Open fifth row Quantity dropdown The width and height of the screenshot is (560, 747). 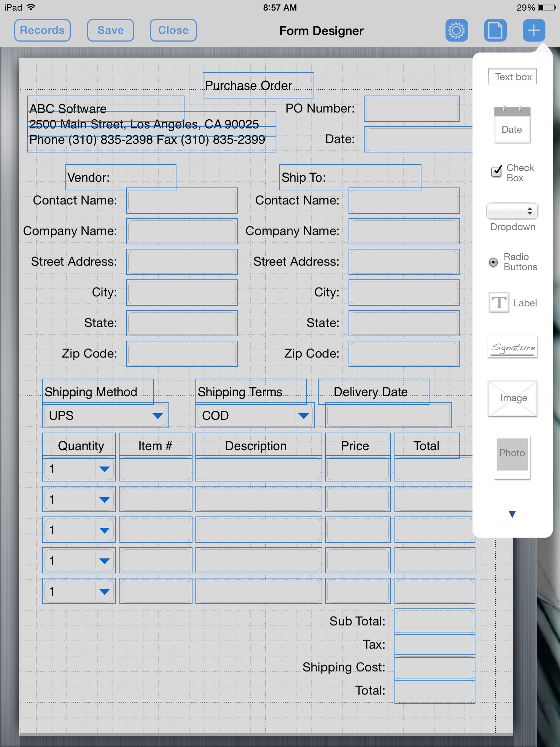(79, 591)
